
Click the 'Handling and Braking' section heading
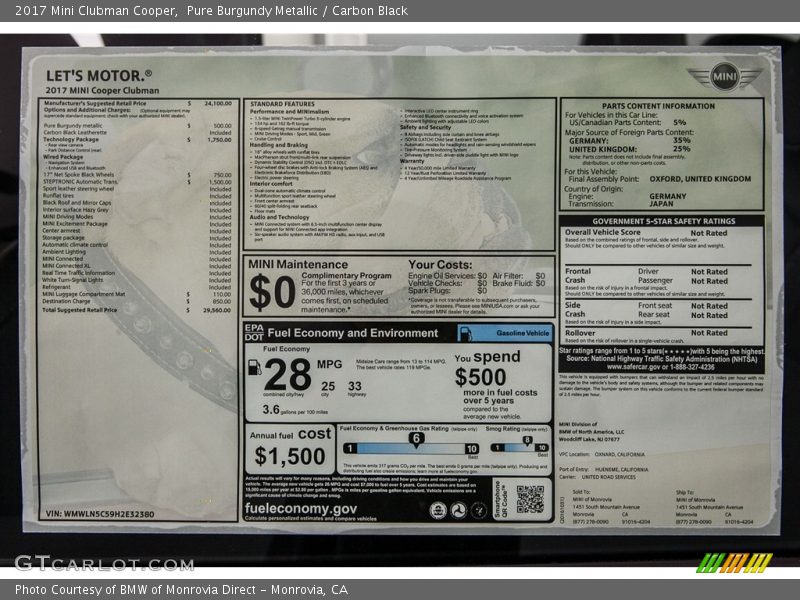(x=279, y=145)
